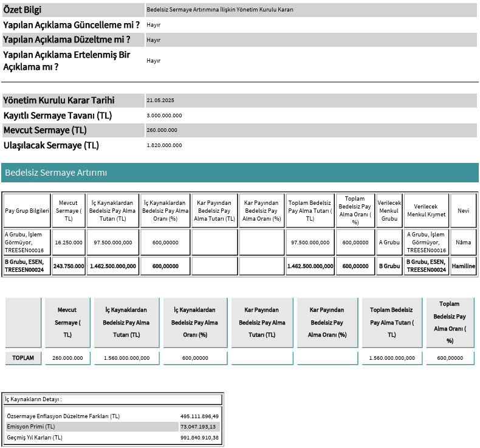The width and height of the screenshot is (480, 448).
Task: Select the value "3.000.000.000"
Action: coord(164,115)
